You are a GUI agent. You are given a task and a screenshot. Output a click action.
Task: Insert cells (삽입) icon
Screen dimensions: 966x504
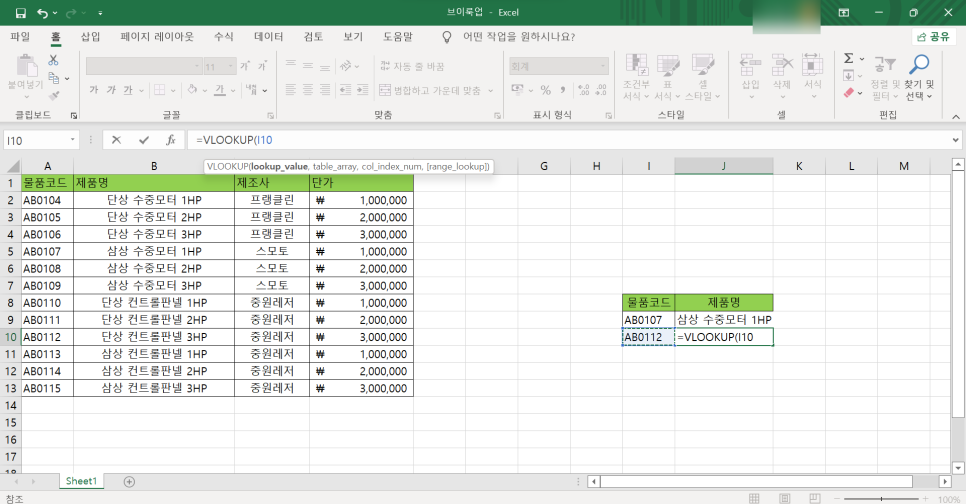coord(750,77)
